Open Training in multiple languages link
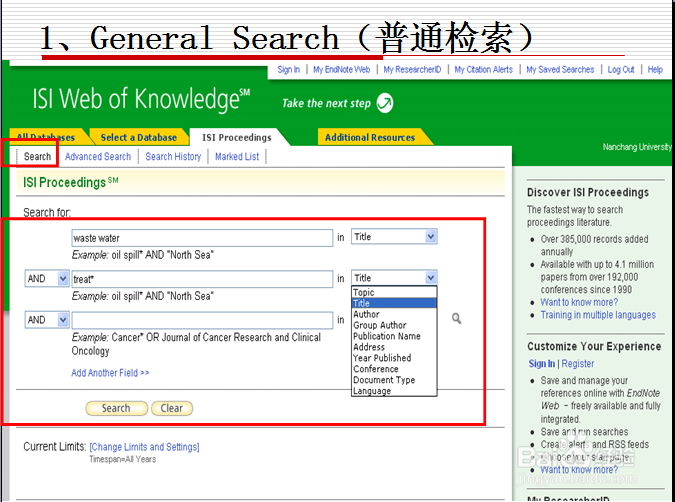The width and height of the screenshot is (675, 502). coord(598,315)
